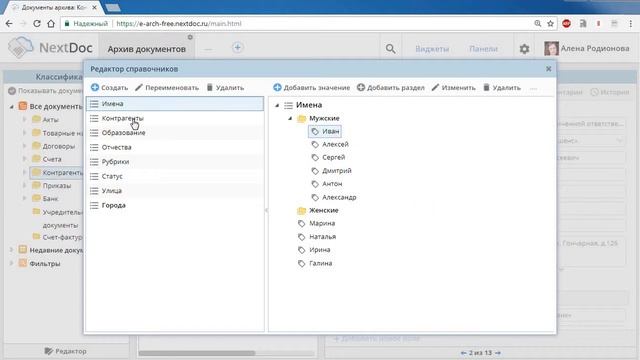Go to the next document with the right arrow
Screen dimensions: 640x360
point(498,353)
